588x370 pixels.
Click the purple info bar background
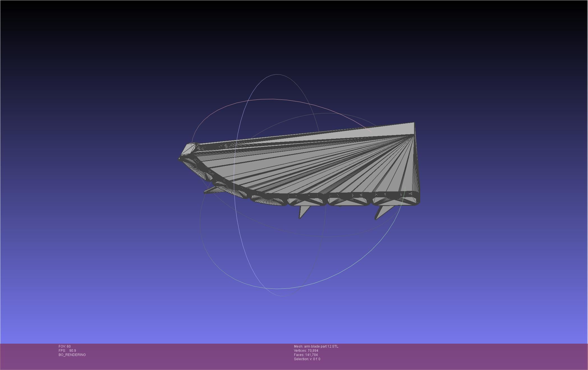coord(449,356)
